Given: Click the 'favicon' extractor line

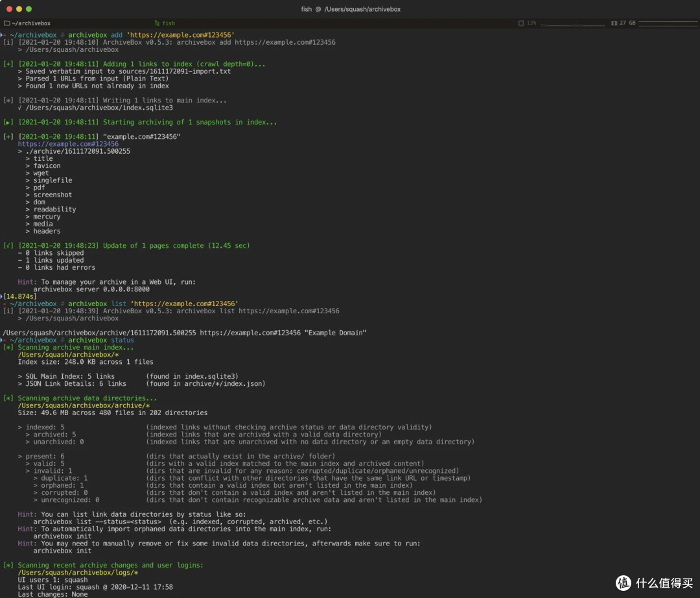Looking at the screenshot, I should click(43, 165).
